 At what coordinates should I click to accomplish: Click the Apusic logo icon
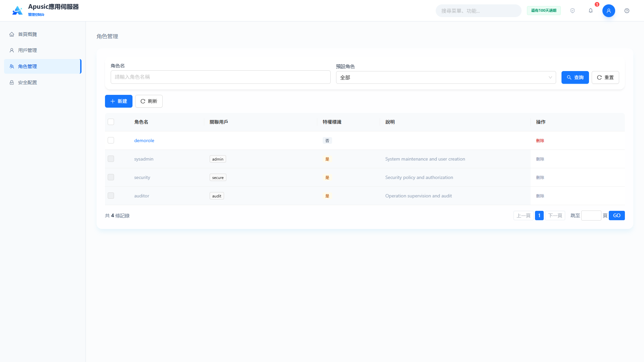tap(17, 10)
